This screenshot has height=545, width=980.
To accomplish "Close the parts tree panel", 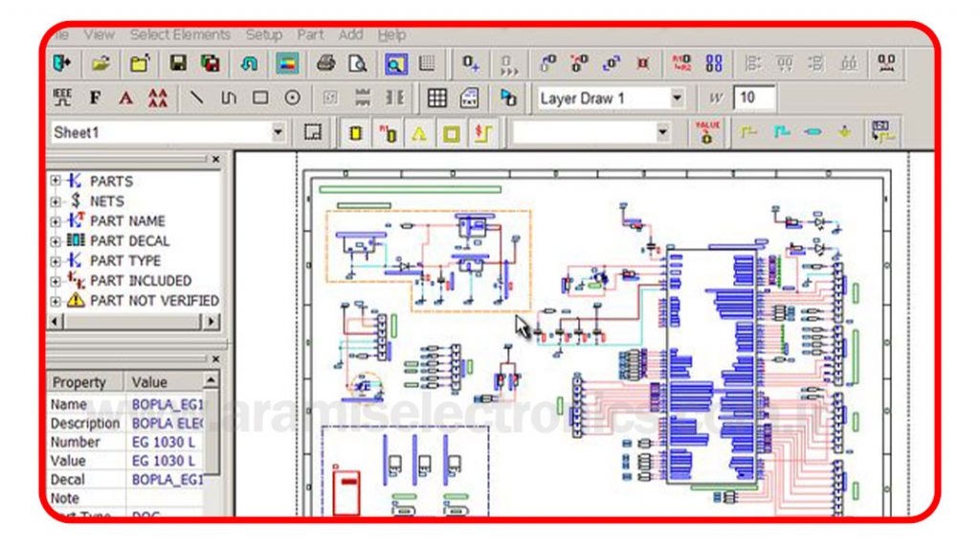I will click(x=215, y=160).
